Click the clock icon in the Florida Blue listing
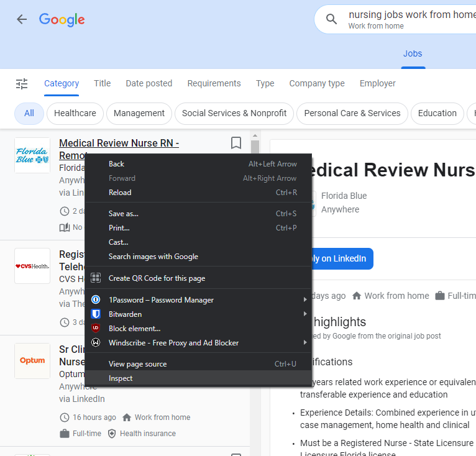 (x=65, y=211)
